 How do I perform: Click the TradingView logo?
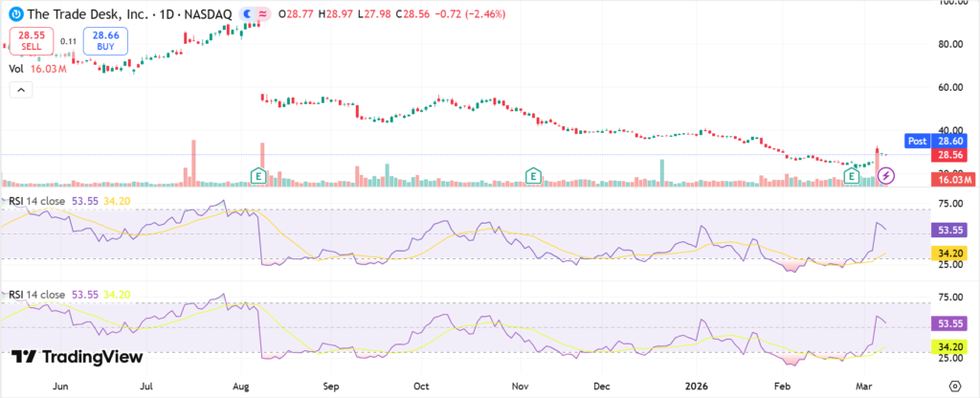[x=78, y=357]
